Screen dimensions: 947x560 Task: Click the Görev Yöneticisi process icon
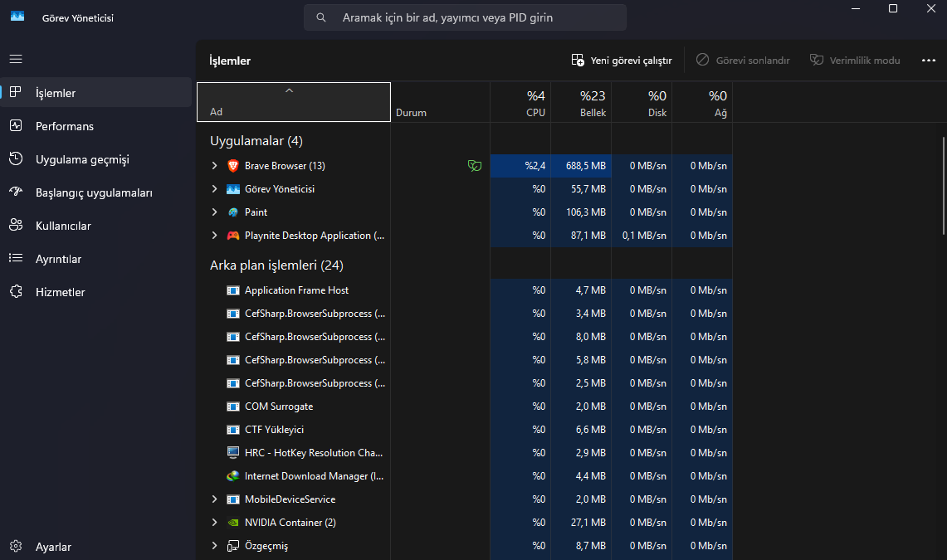pyautogui.click(x=233, y=189)
